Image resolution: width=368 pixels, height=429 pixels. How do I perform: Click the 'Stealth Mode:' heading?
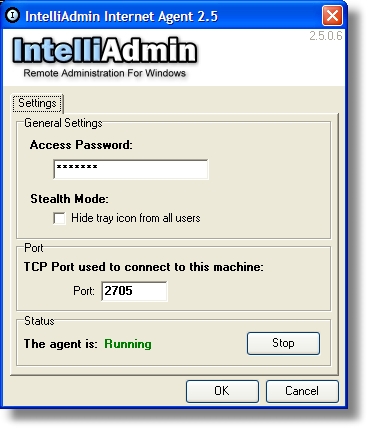point(69,199)
